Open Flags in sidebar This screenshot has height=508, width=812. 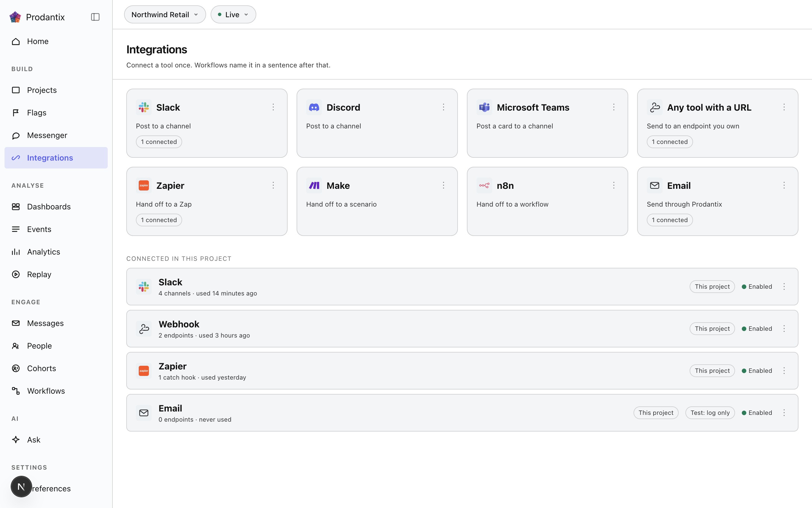coord(56,113)
